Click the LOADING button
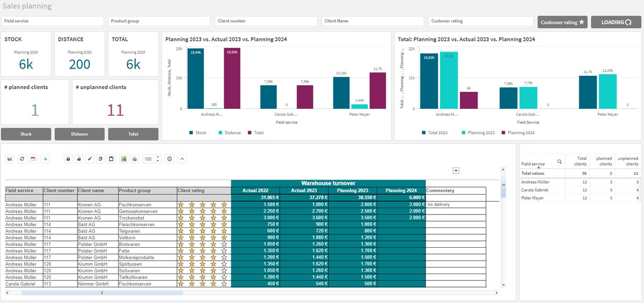Screen dimensions: 644x303 pyautogui.click(x=616, y=22)
